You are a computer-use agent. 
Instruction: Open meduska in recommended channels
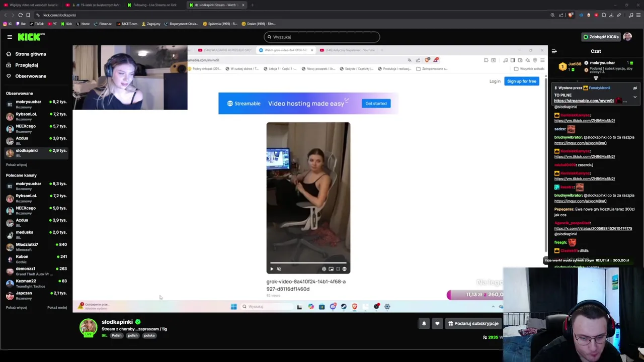click(x=36, y=234)
